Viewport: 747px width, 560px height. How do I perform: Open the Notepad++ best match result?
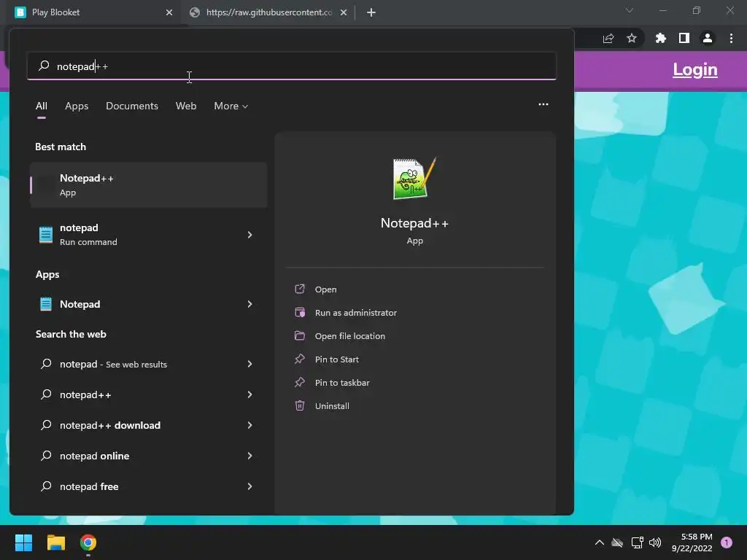[149, 184]
